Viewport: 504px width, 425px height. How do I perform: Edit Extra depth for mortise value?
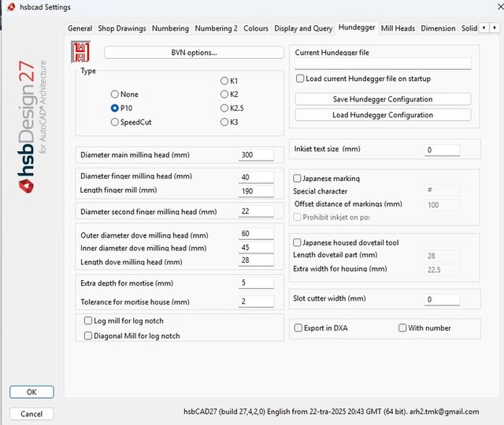click(x=256, y=283)
